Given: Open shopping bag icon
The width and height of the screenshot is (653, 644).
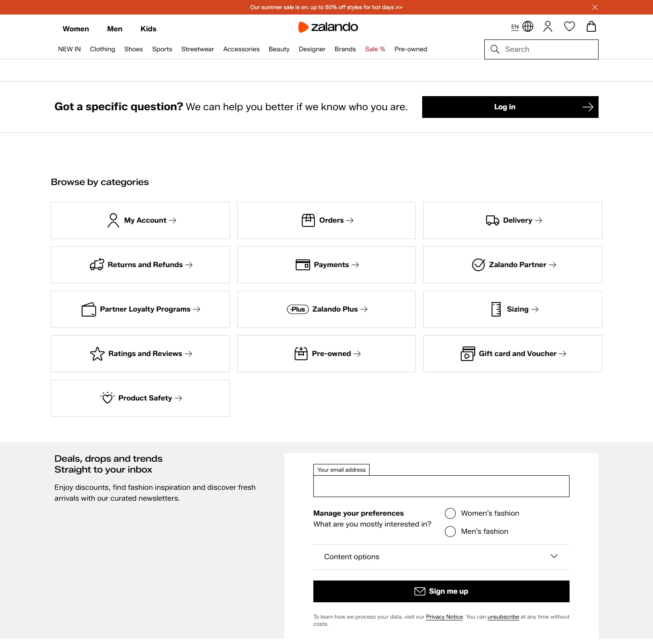Looking at the screenshot, I should point(591,27).
